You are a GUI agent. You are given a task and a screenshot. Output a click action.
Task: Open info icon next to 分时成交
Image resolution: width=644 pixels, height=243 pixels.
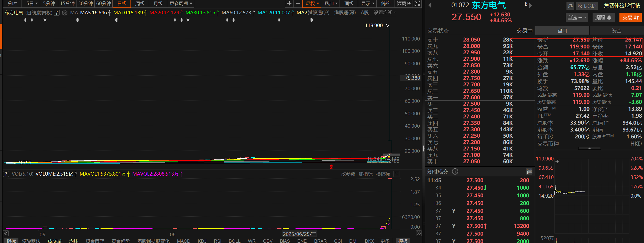point(455,171)
